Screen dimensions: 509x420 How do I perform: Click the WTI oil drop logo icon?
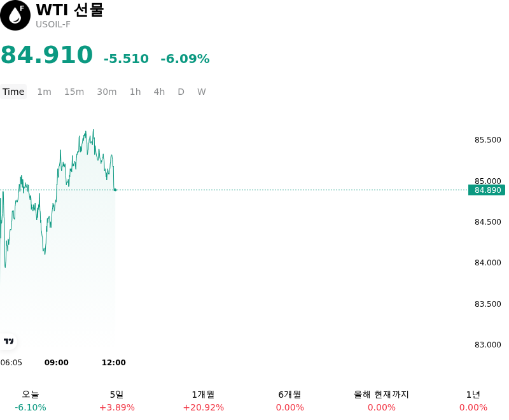[15, 15]
